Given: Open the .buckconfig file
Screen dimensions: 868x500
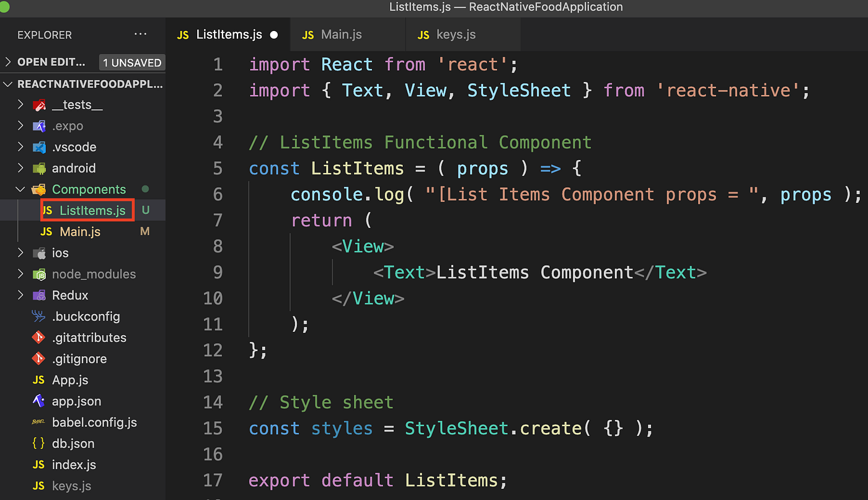Looking at the screenshot, I should pyautogui.click(x=86, y=316).
